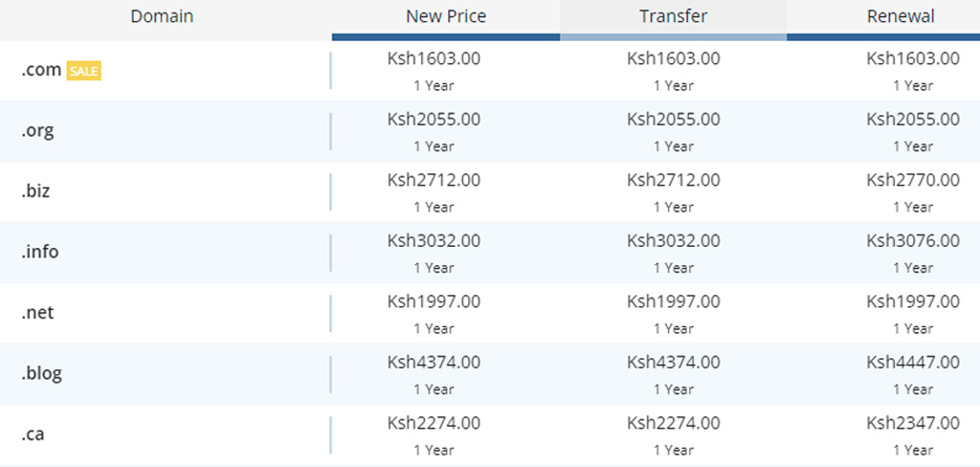This screenshot has height=467, width=980.
Task: Select .org transfer price Ksh2055.00
Action: click(674, 120)
